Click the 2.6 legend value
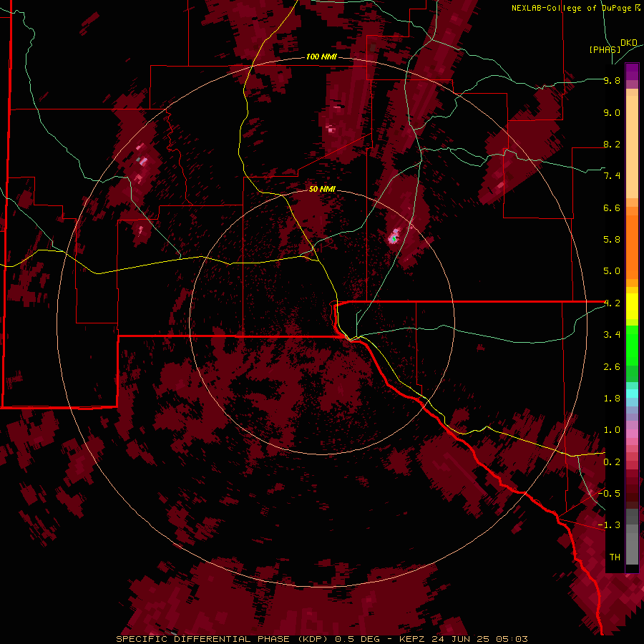This screenshot has height=644, width=644. pos(612,367)
